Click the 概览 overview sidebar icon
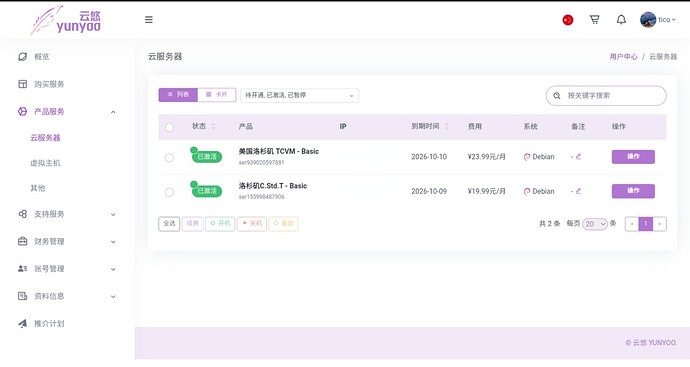The width and height of the screenshot is (690, 367). point(22,57)
